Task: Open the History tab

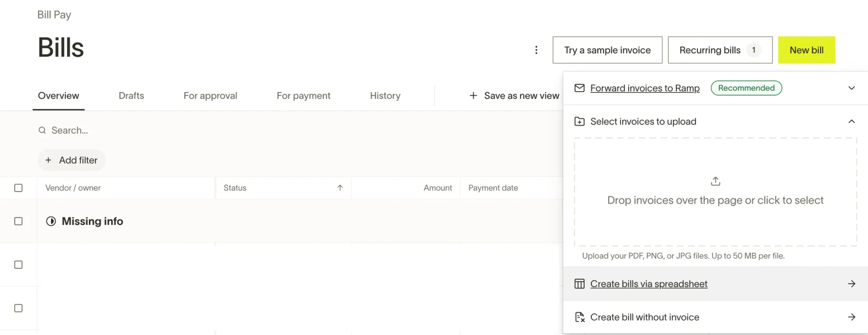Action: (385, 95)
